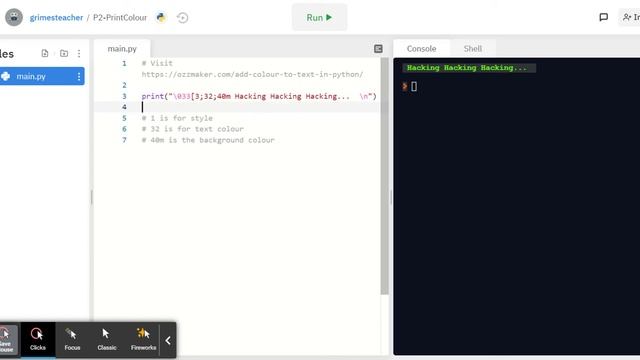Click comment '# 40m is the background colour'
Viewport: 640px width, 360px height.
point(208,140)
